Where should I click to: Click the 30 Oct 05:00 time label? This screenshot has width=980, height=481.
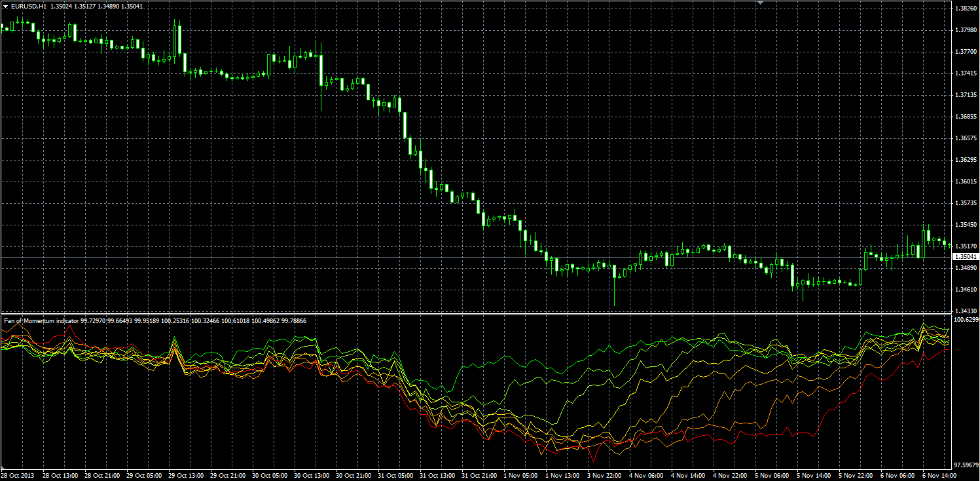tap(270, 475)
